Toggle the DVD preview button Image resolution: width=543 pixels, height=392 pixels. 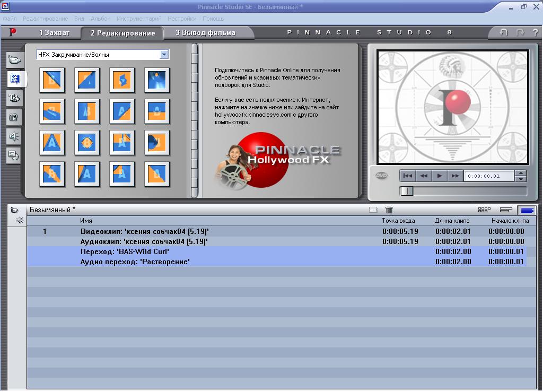click(381, 176)
